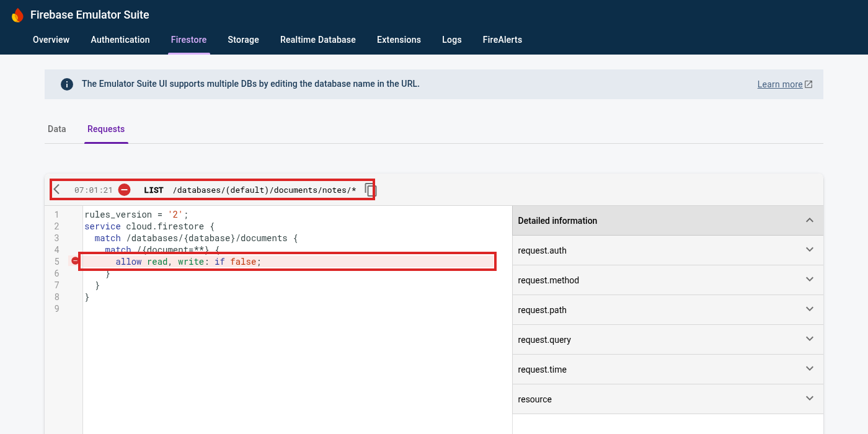This screenshot has width=868, height=434.
Task: Switch to the Data sub-tab
Action: point(57,129)
